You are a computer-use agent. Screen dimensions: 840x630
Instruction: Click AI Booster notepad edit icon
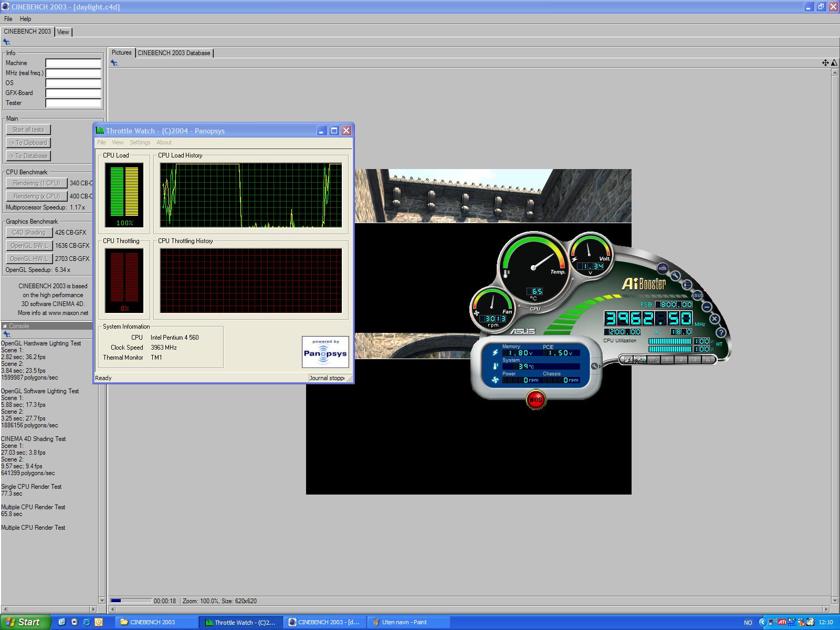(x=626, y=360)
